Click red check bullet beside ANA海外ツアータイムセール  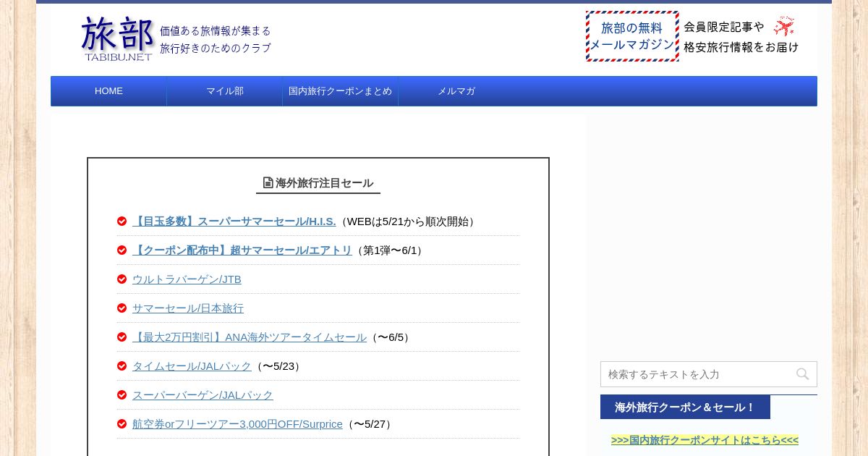(x=122, y=337)
